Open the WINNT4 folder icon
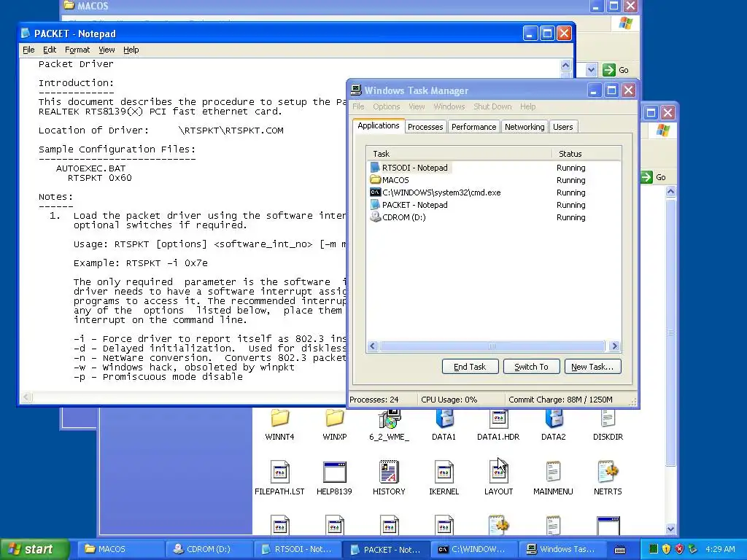The height and width of the screenshot is (560, 747). (x=279, y=419)
